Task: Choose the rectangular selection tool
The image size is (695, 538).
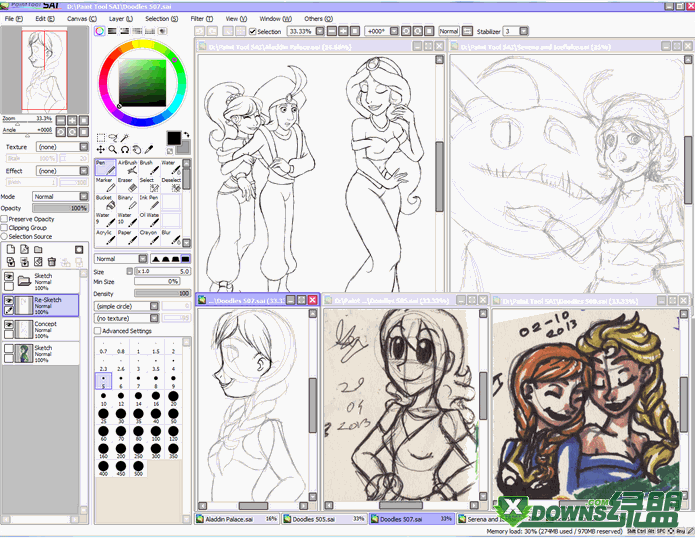Action: point(101,138)
